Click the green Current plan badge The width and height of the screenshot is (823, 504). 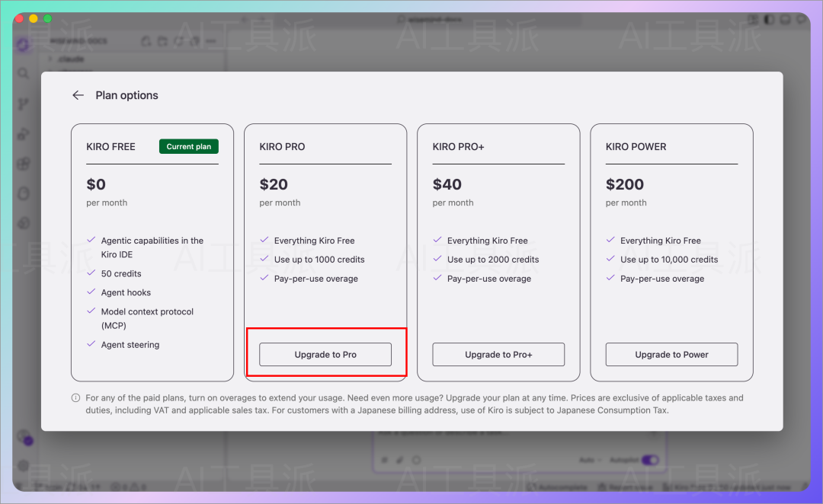(x=189, y=146)
